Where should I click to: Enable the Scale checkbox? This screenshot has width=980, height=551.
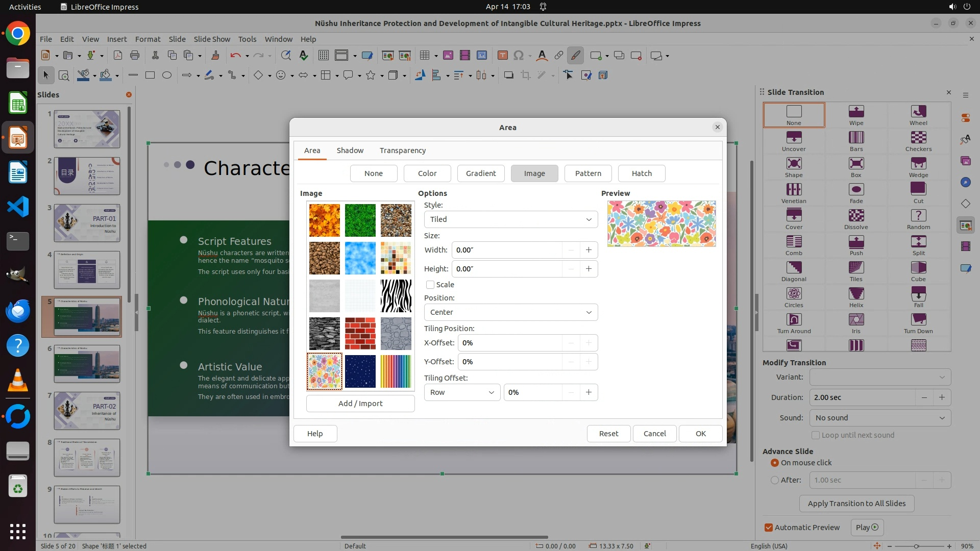pos(430,285)
